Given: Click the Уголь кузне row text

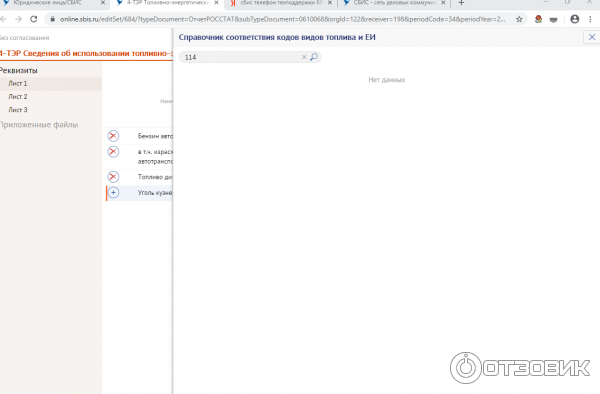Looking at the screenshot, I should 155,192.
